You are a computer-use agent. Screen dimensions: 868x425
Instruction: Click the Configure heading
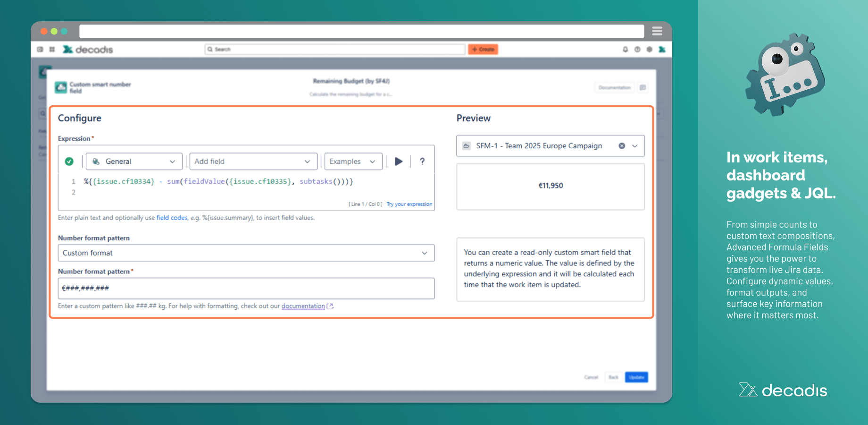tap(80, 118)
